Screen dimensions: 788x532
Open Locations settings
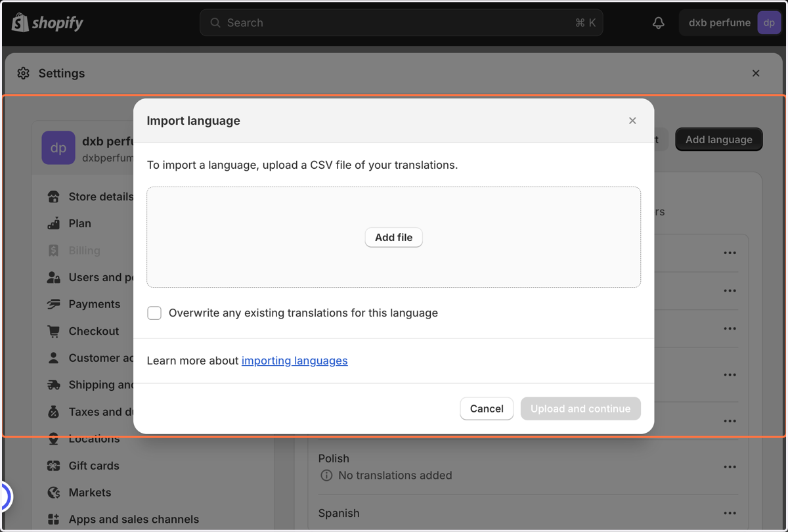tap(94, 439)
